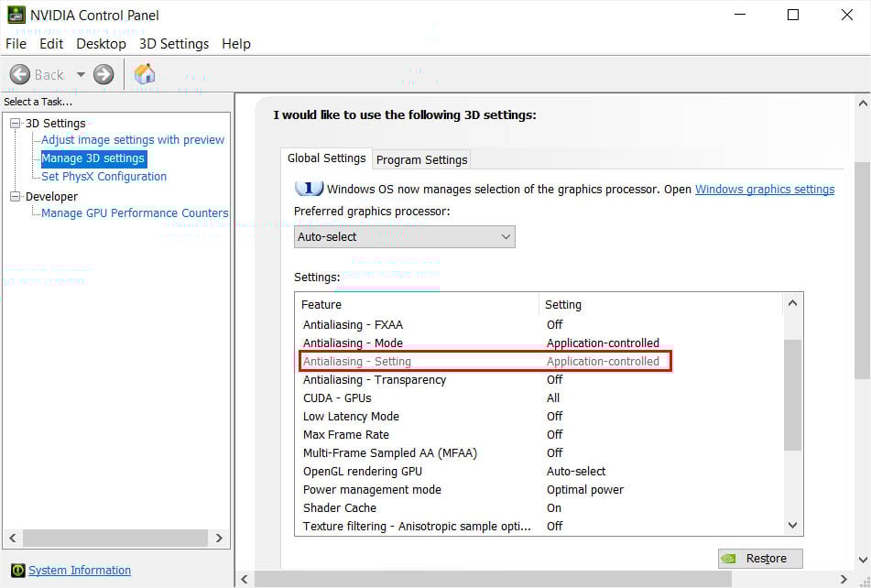Switch to the Global Settings tab
Image resolution: width=871 pixels, height=588 pixels.
(327, 158)
